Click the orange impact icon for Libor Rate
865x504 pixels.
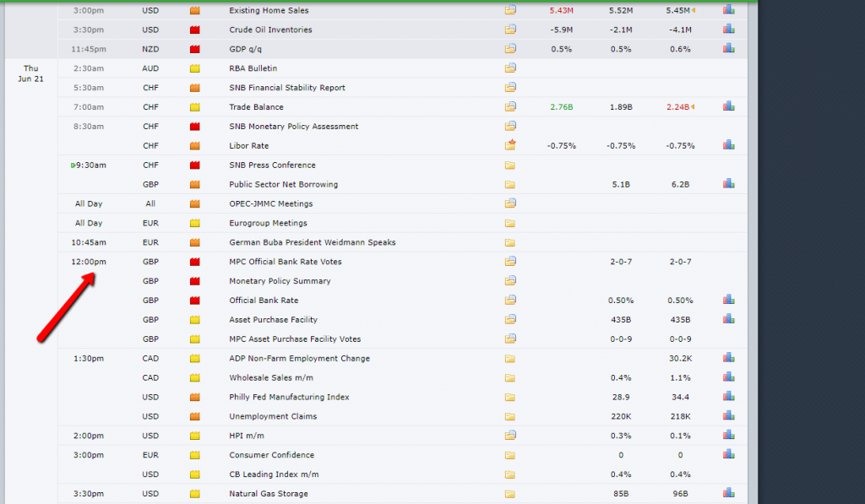[x=195, y=145]
